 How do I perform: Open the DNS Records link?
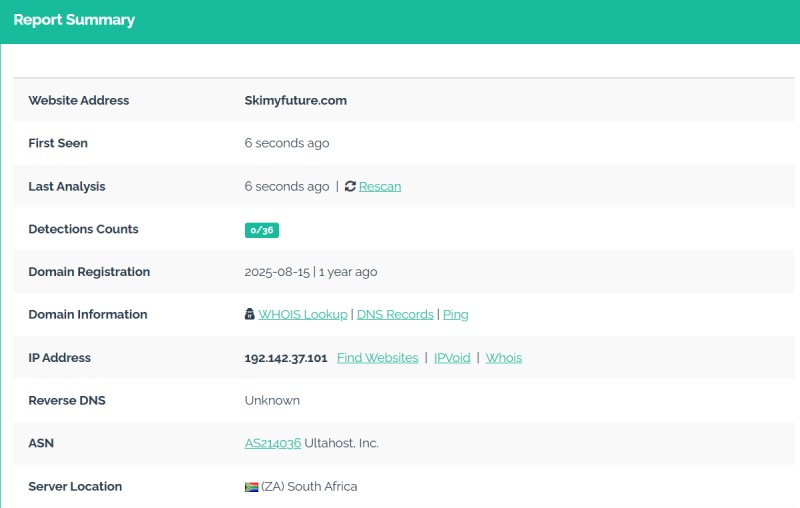pos(395,314)
